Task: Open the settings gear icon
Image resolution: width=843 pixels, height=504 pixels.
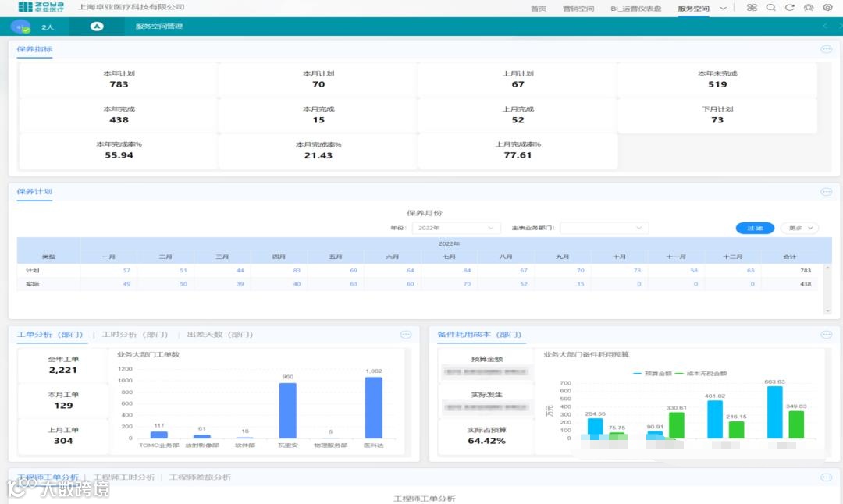Action: (x=827, y=8)
